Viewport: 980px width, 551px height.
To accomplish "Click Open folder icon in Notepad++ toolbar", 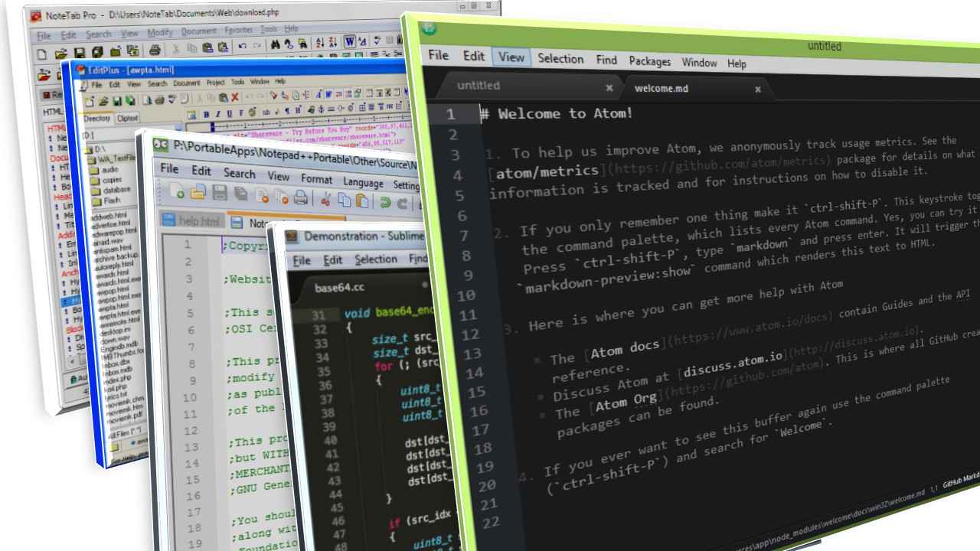I will 198,192.
